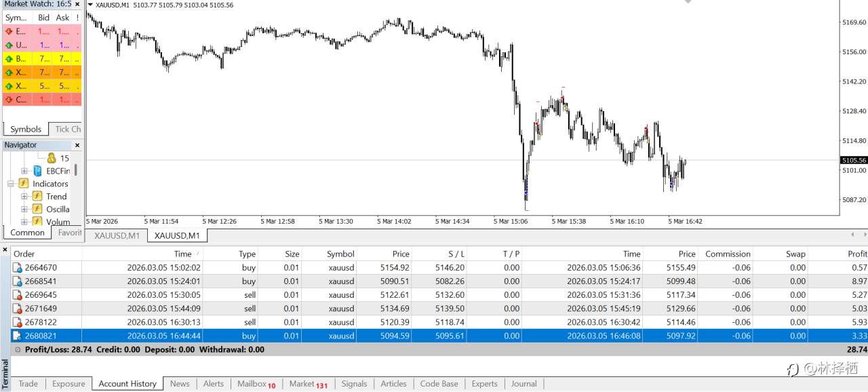Screen dimensions: 868x392
Task: Click the Navigator vertical scrollbar thumb
Action: pyautogui.click(x=76, y=170)
